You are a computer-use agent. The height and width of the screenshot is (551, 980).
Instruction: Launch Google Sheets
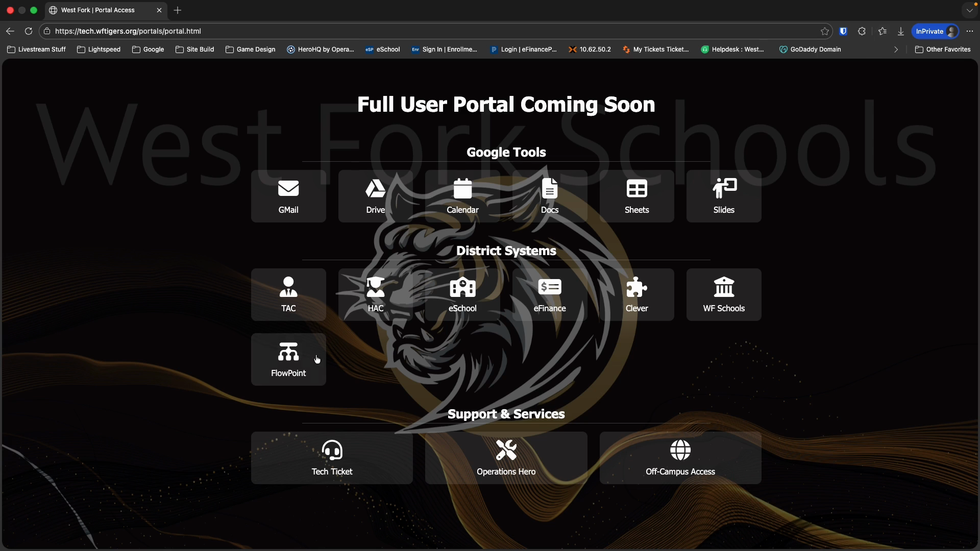pos(636,196)
